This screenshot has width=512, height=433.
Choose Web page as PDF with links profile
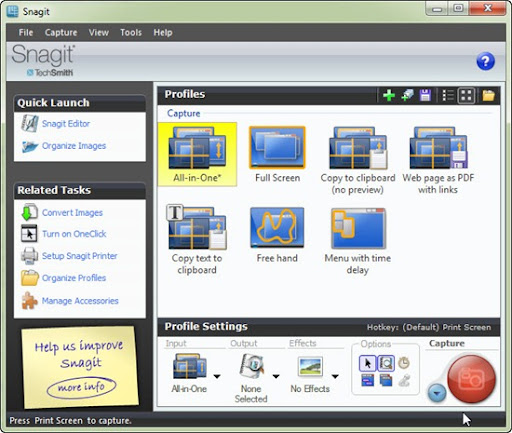coord(438,160)
